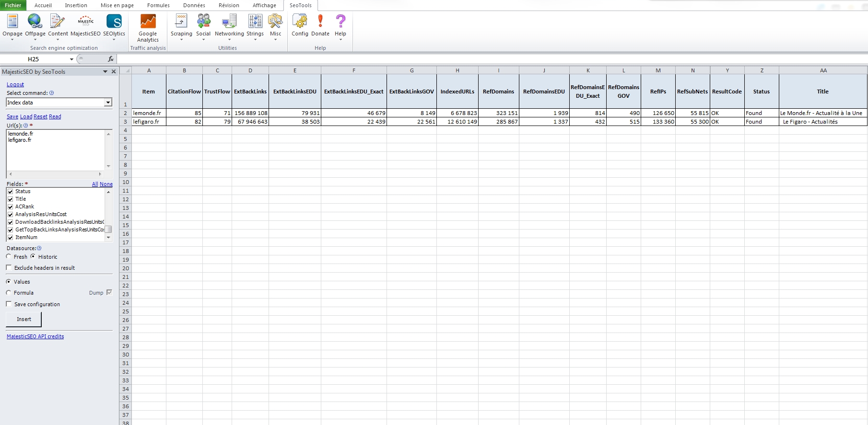
Task: Toggle the AnalysisResUnitsCost field checkbox
Action: (x=10, y=215)
